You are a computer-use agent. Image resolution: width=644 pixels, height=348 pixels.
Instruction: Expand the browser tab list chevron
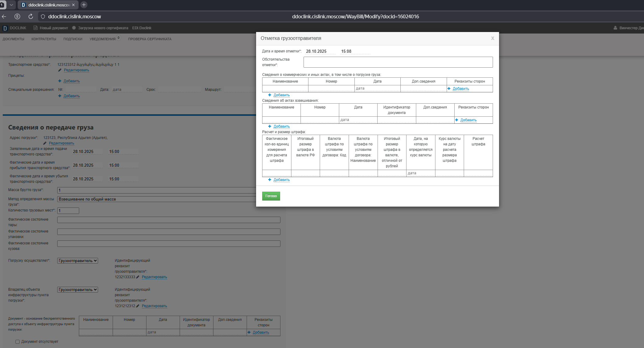(11, 5)
